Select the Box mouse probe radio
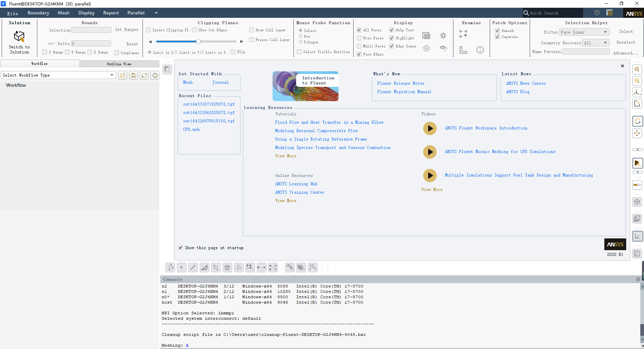This screenshot has width=644, height=349. tap(300, 36)
